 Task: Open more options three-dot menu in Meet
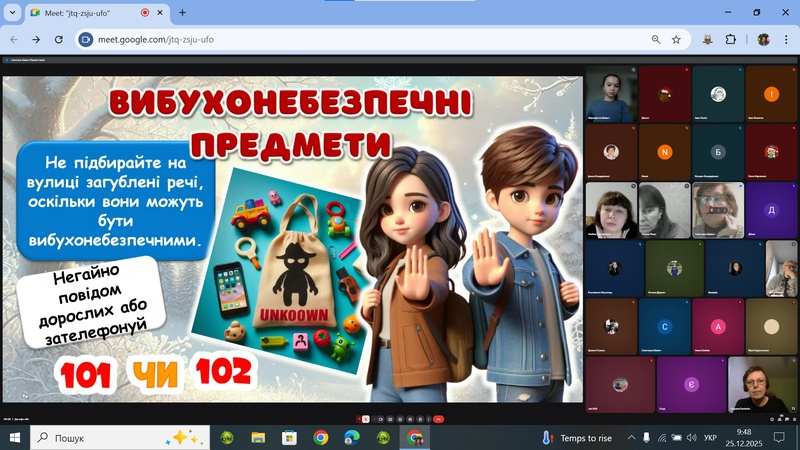428,419
